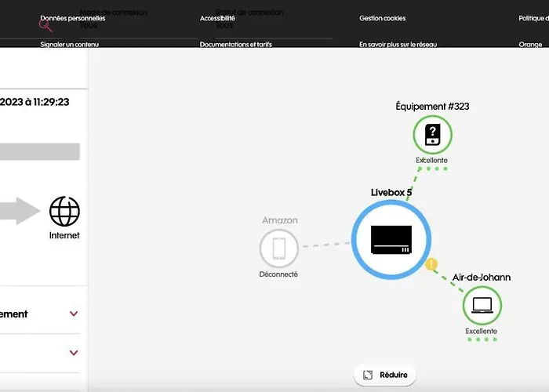
Task: Click Excellente under Air-de-Johann
Action: [481, 331]
